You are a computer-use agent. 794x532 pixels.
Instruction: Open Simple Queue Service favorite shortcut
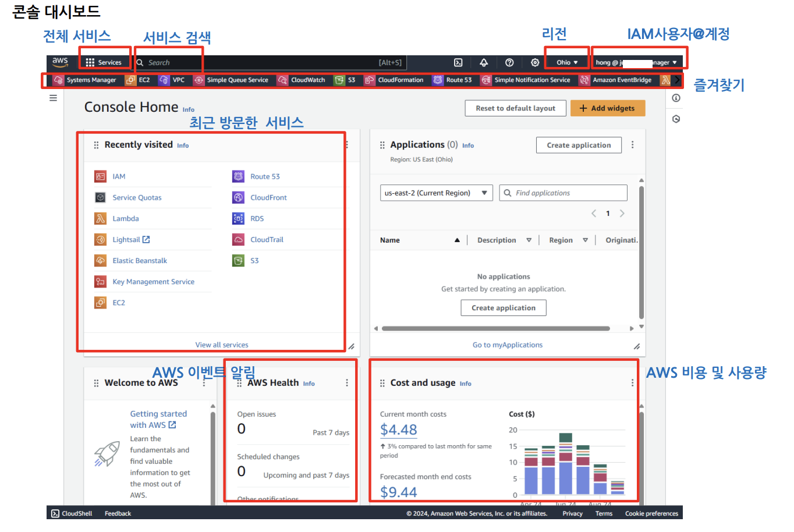tap(231, 80)
